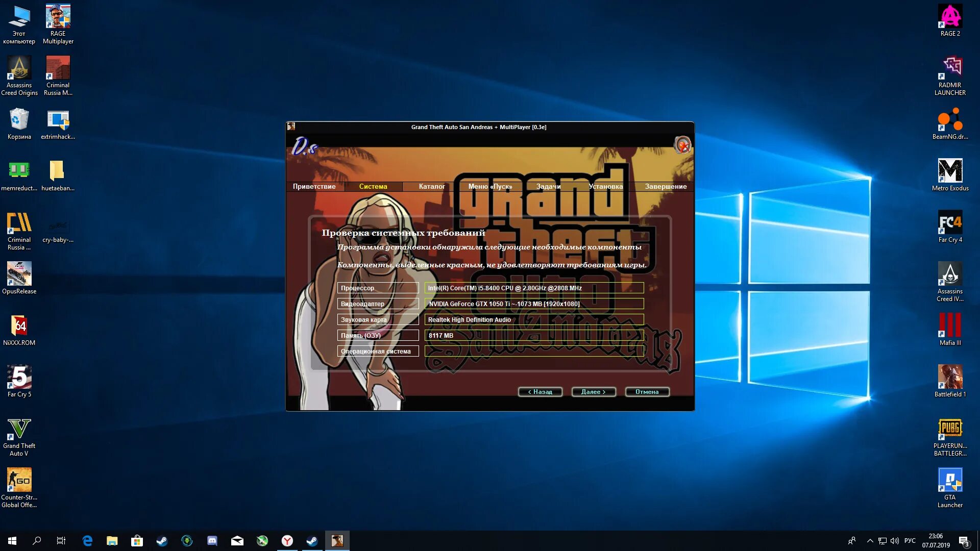Image resolution: width=980 pixels, height=551 pixels.
Task: Click the 8117 MB memory field
Action: [534, 335]
